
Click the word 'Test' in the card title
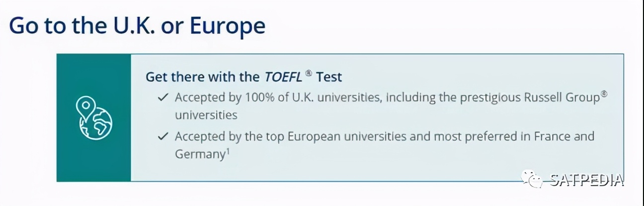click(329, 77)
